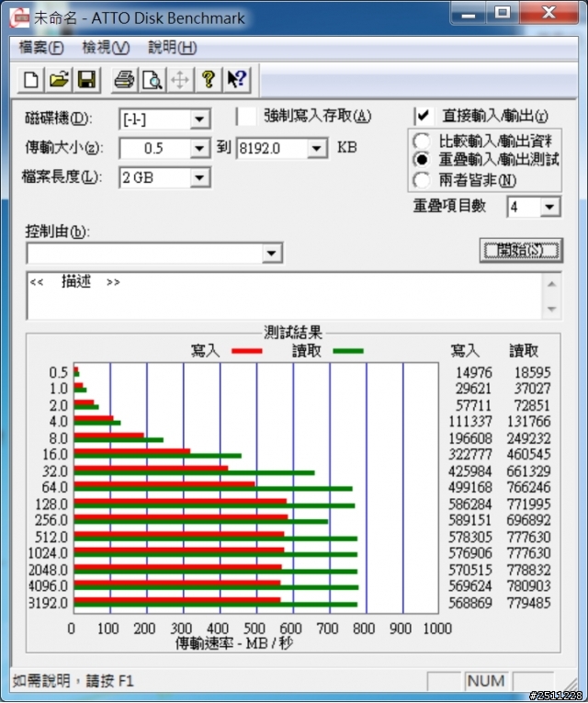Image resolution: width=588 pixels, height=703 pixels.
Task: Click the four-arrow move toolbar icon
Action: (x=180, y=80)
